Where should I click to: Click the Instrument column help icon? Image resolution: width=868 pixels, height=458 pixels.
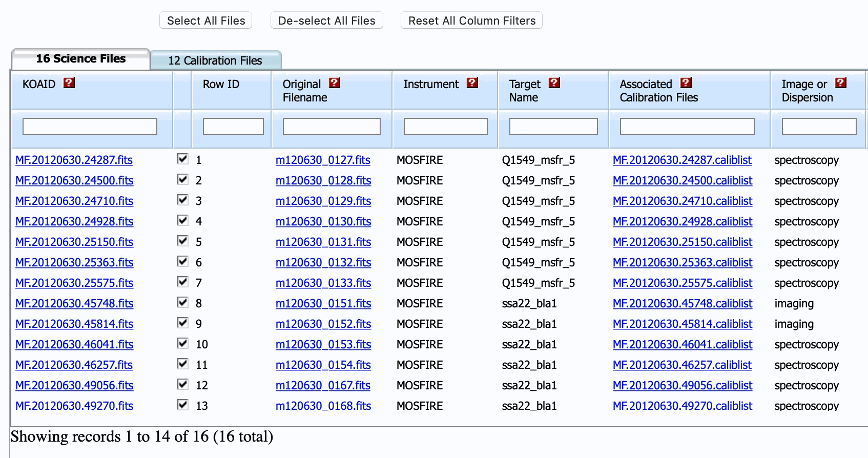(472, 83)
